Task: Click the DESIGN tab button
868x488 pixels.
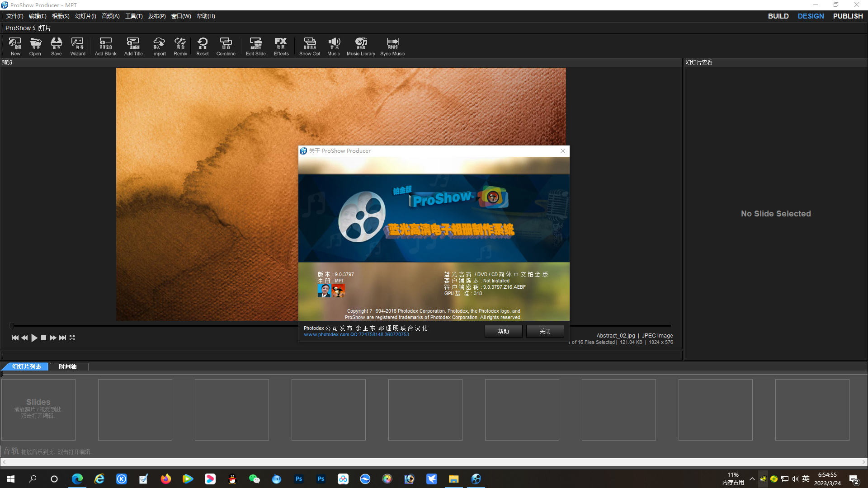Action: pyautogui.click(x=811, y=16)
